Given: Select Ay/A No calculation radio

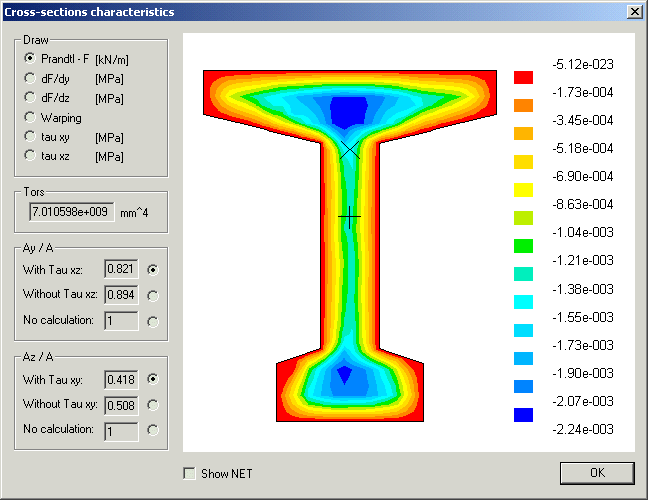Looking at the screenshot, I should click(x=153, y=321).
